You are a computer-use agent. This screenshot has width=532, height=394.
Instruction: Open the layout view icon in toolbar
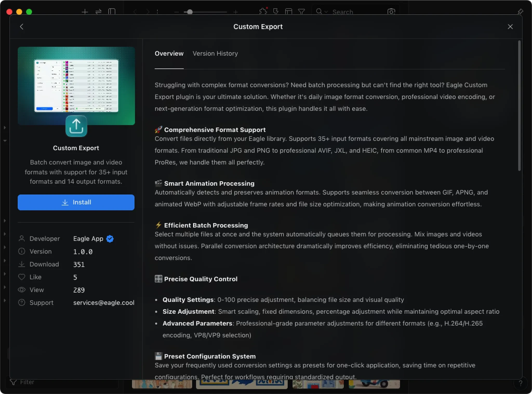(x=289, y=12)
